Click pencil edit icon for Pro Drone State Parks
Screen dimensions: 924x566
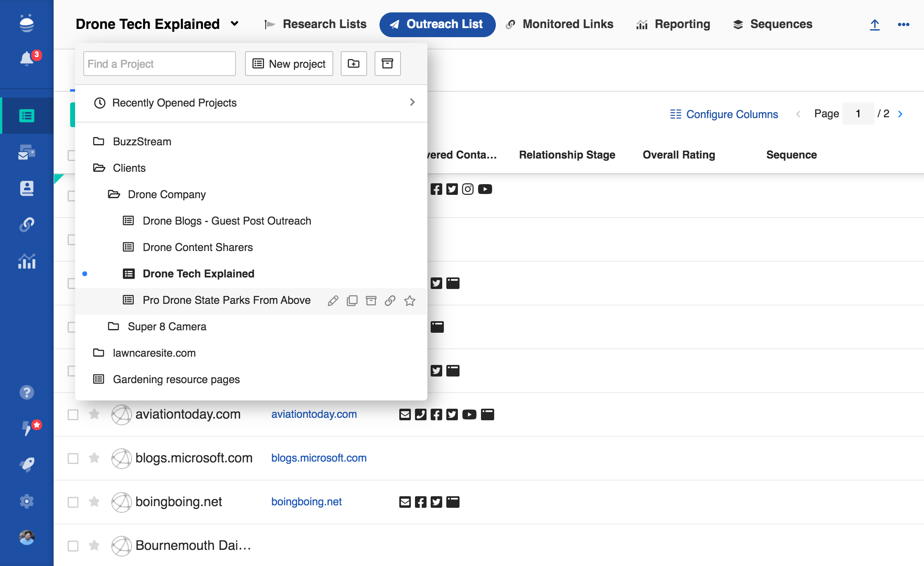(x=333, y=301)
